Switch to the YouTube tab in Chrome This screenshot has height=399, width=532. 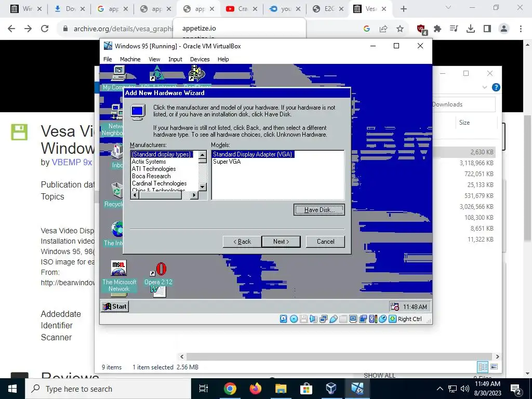(x=241, y=9)
